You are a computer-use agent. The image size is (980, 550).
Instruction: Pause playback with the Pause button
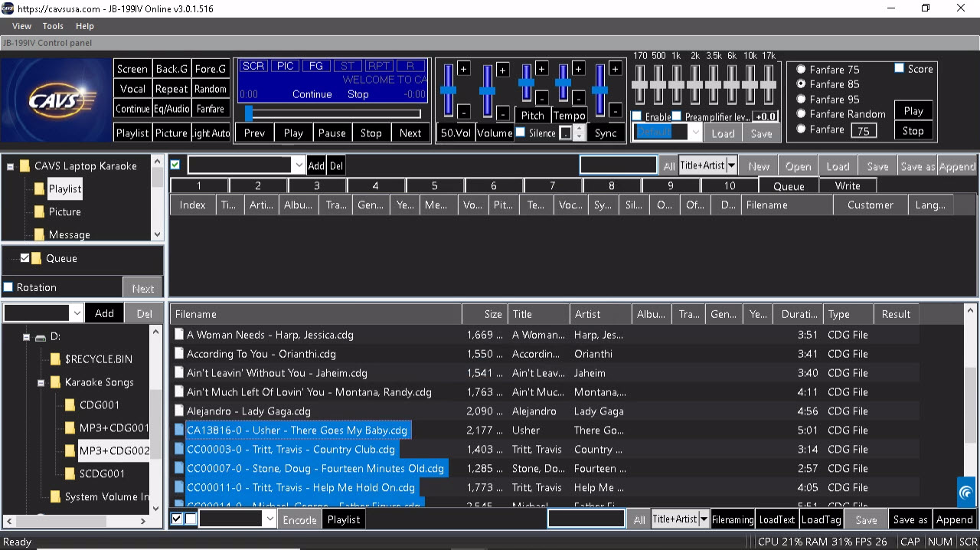332,133
